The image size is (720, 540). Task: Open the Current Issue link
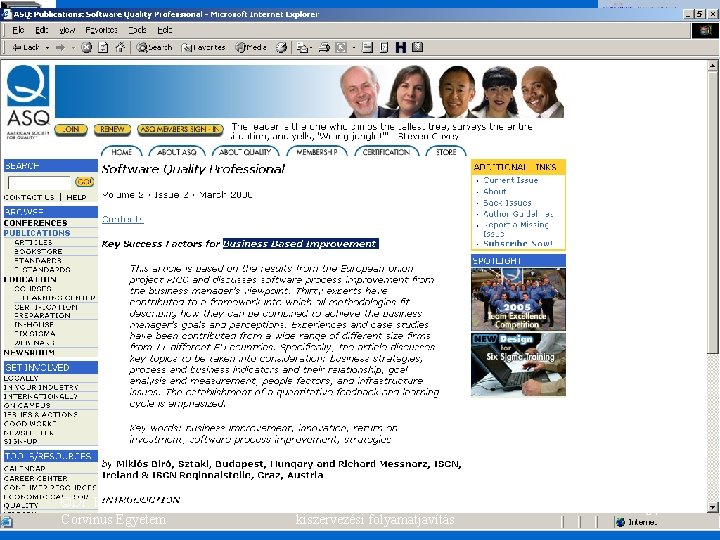pyautogui.click(x=510, y=180)
